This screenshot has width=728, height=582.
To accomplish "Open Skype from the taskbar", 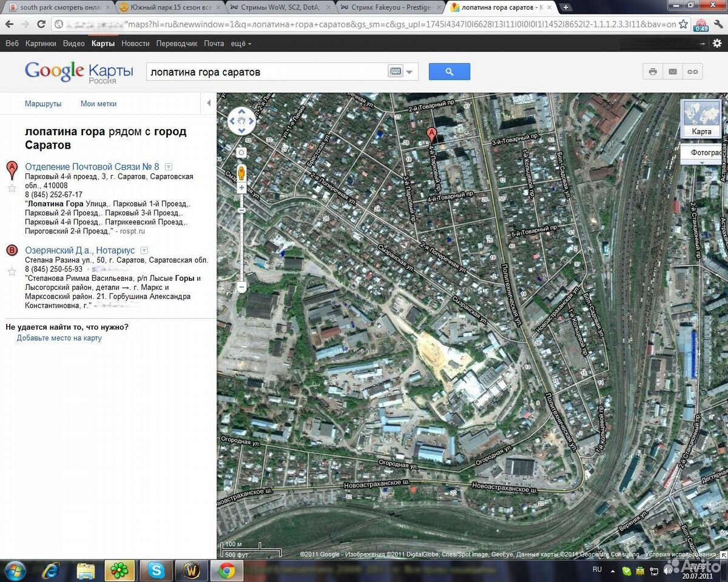I will 156,570.
